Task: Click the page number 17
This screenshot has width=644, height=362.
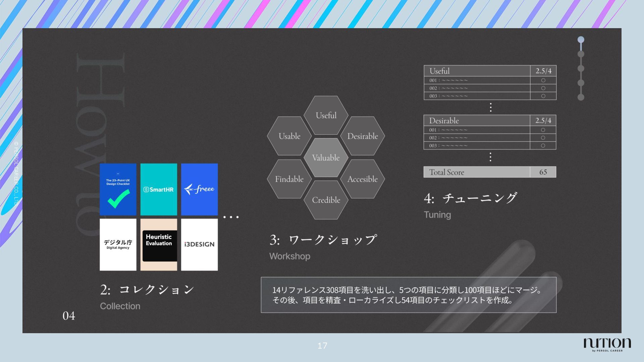Action: pos(322,346)
